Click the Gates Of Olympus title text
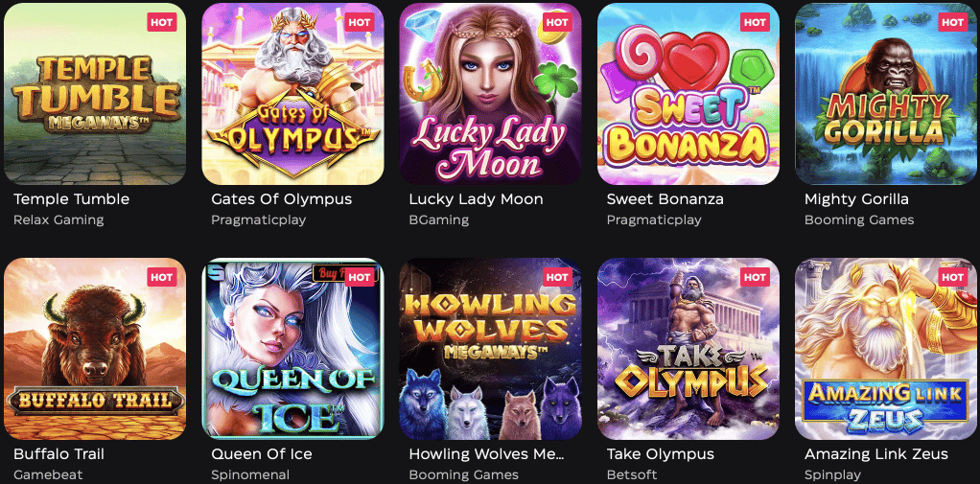Screen dimensions: 980x484 coord(281,200)
